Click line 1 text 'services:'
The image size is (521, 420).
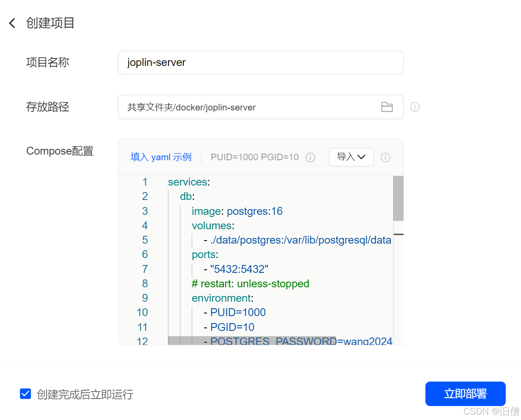189,182
